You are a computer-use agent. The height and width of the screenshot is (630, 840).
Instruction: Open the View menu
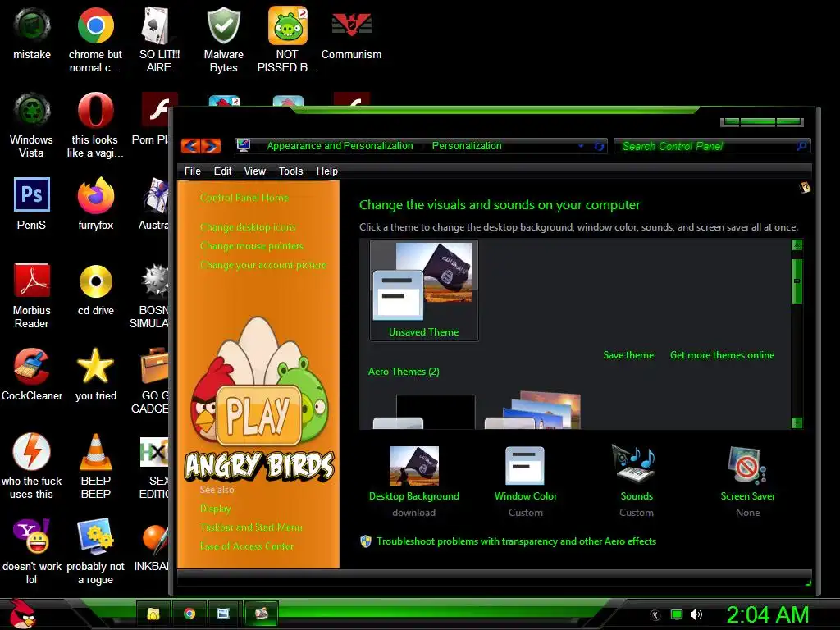tap(255, 171)
